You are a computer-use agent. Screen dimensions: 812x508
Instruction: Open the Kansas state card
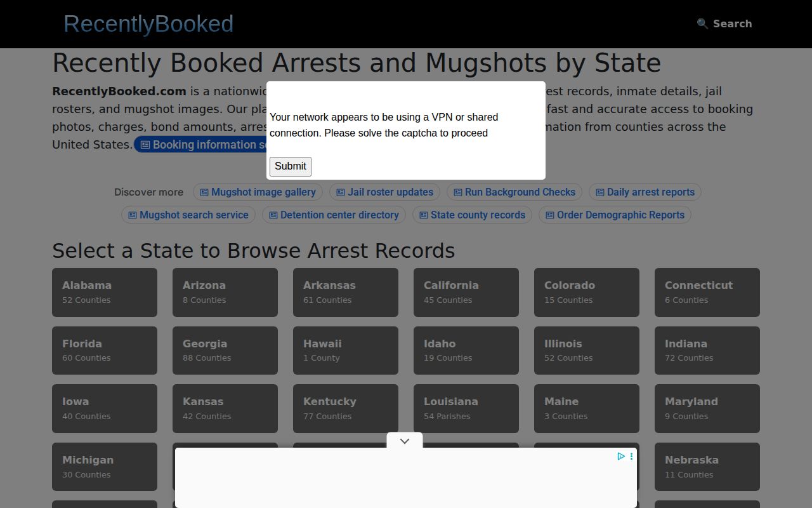point(225,408)
